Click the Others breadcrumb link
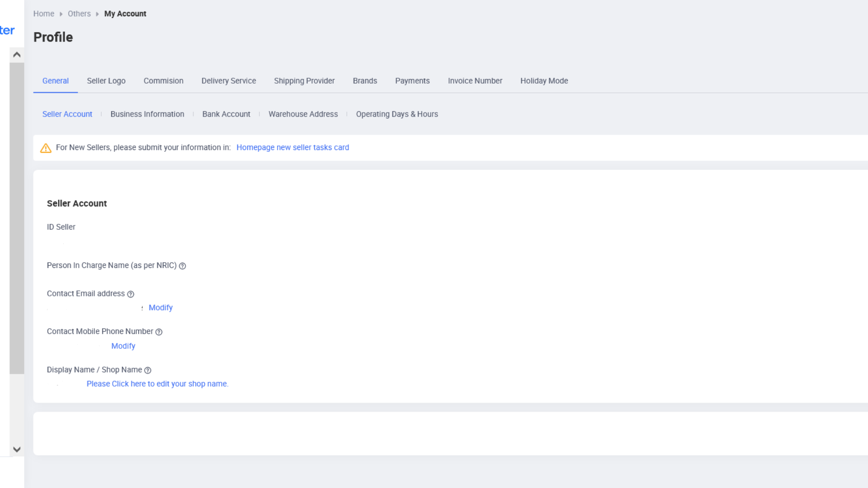This screenshot has width=868, height=488. 79,14
